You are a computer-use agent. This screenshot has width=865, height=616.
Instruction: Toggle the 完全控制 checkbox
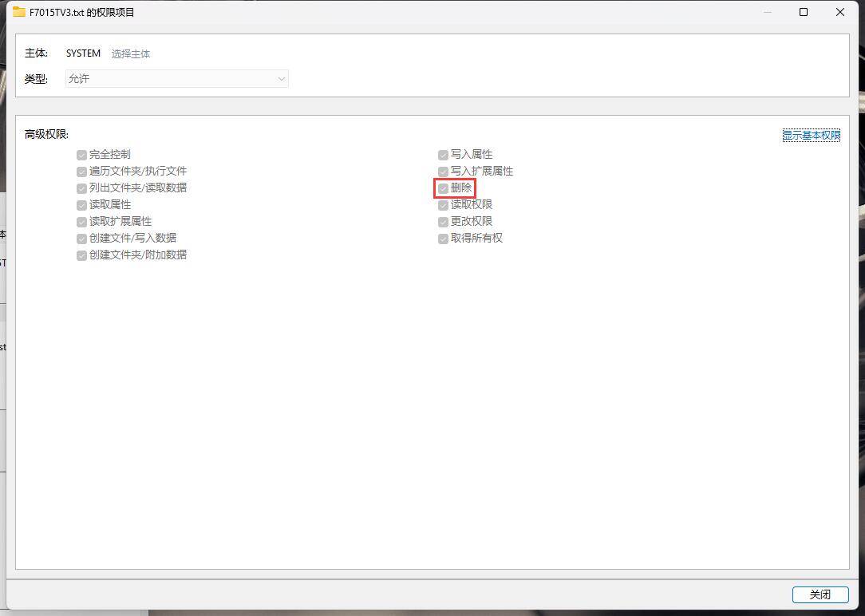pyautogui.click(x=81, y=155)
